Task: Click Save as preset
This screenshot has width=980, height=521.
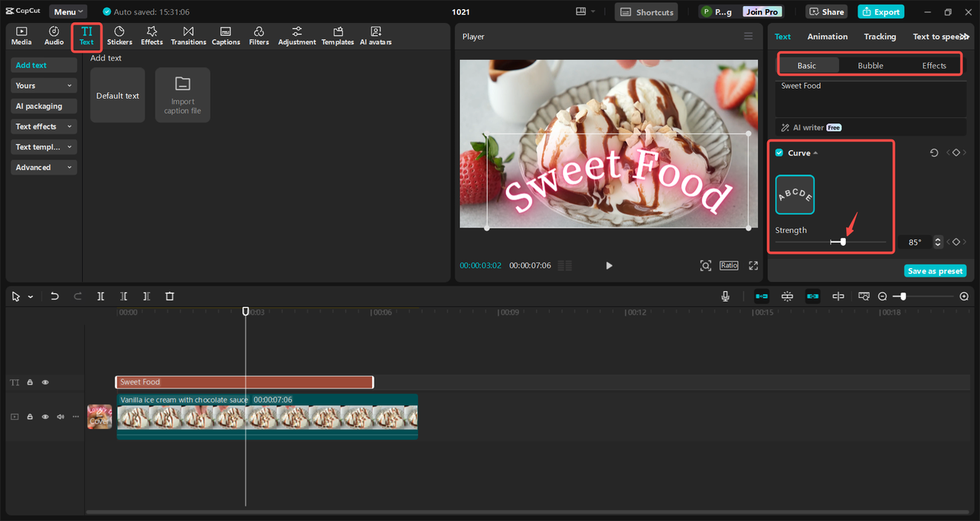Action: (x=935, y=270)
